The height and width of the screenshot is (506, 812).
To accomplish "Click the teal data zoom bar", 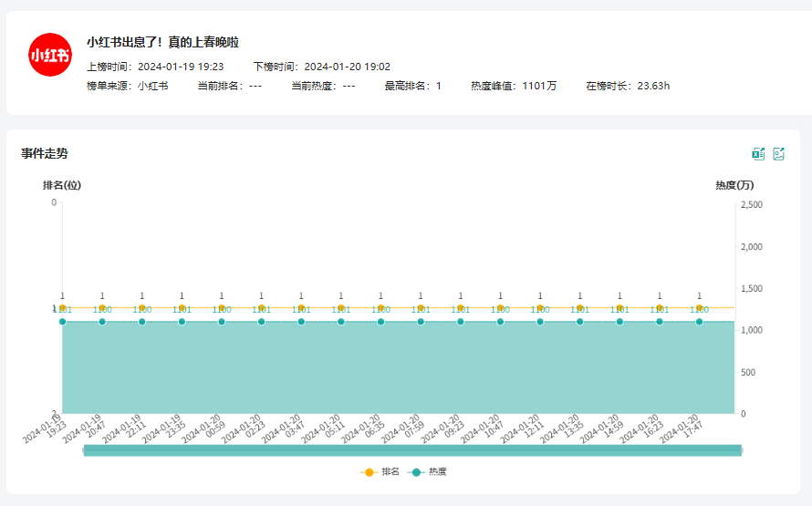I will pyautogui.click(x=412, y=450).
